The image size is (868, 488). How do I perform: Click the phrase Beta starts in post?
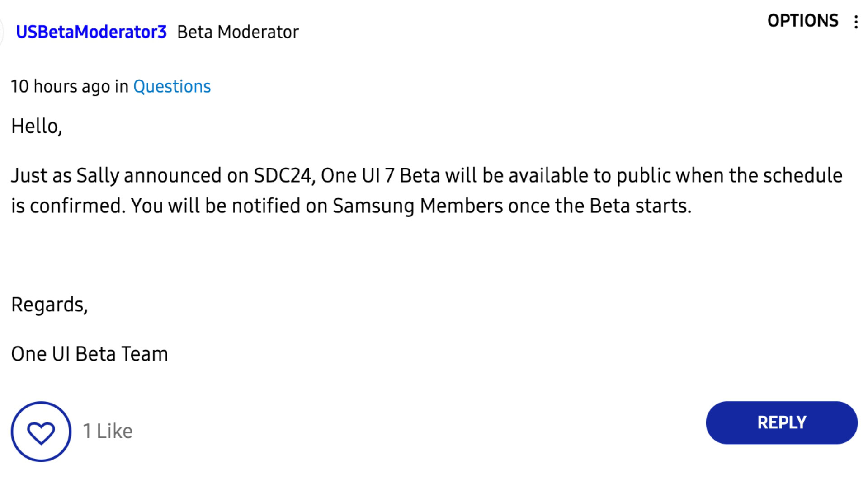point(640,206)
